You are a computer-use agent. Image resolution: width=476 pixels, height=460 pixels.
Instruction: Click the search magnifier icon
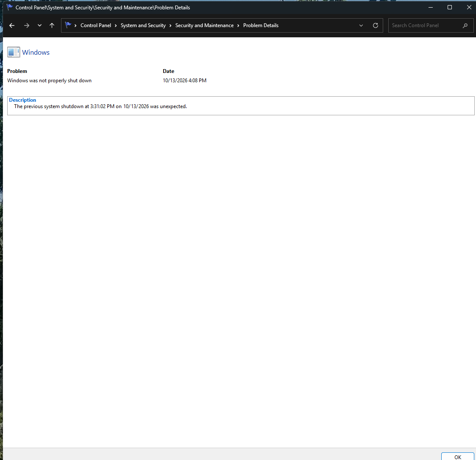point(465,25)
